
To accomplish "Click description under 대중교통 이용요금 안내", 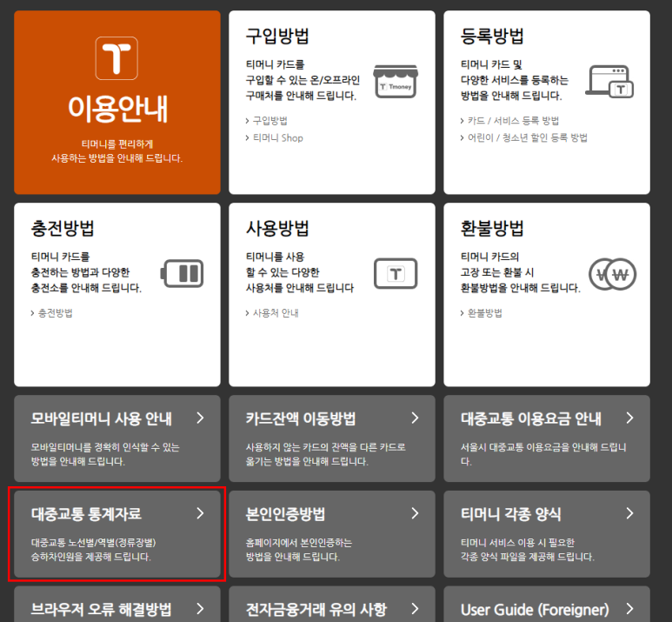I will (543, 454).
